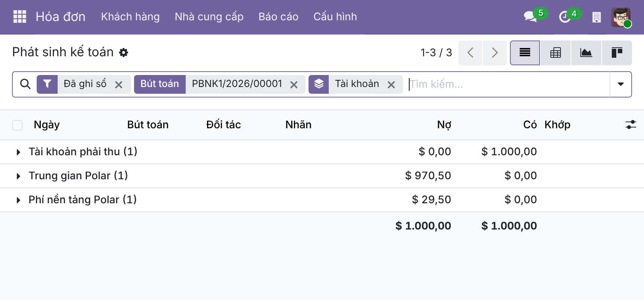Remove the Đã ghi sổ filter
The width and height of the screenshot is (644, 300).
click(x=119, y=85)
